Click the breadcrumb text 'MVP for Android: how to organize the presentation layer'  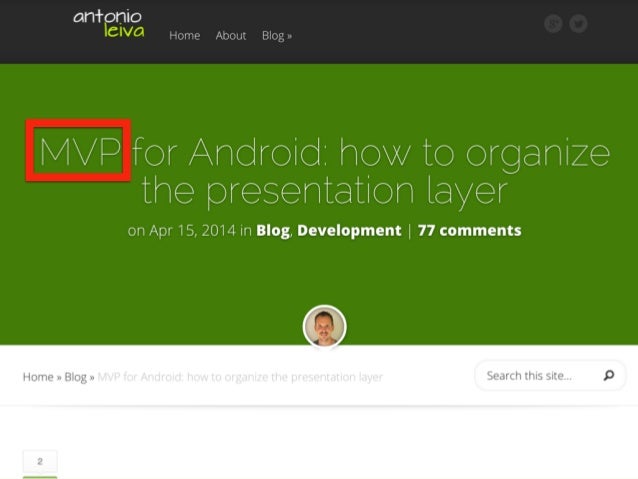tap(240, 377)
